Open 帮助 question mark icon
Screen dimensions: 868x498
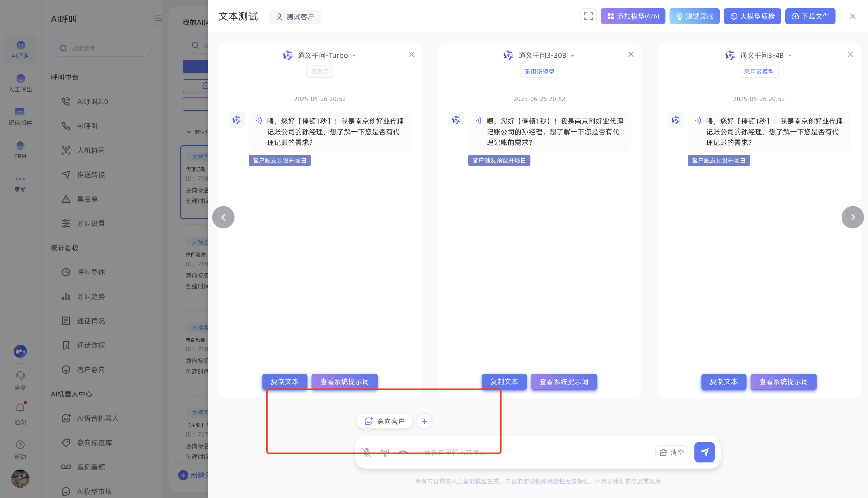20,450
